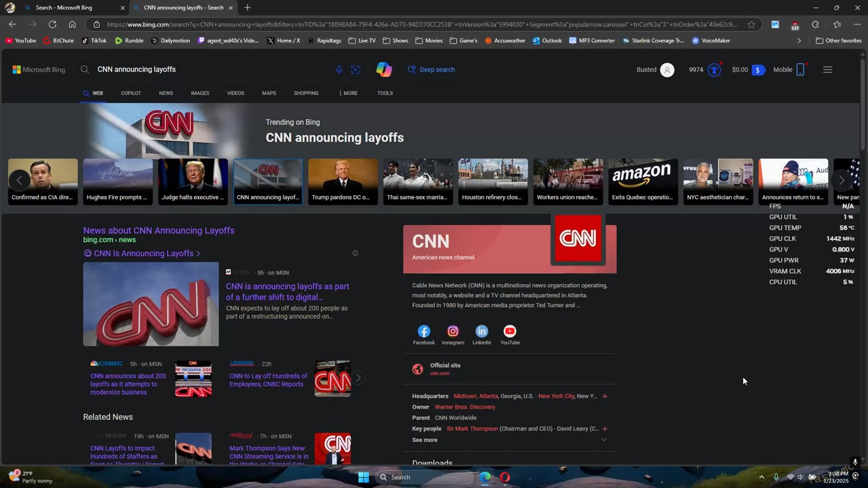Select the 'Hughes Fire prompts' trending card

tap(118, 181)
